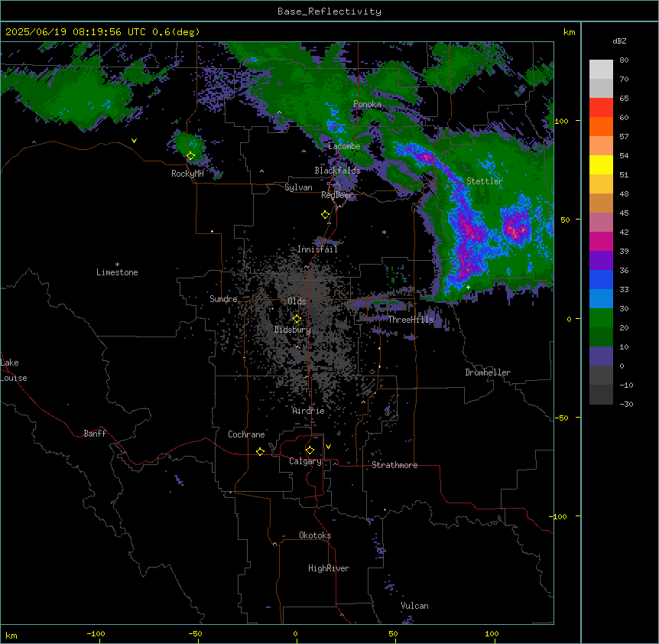
Task: Click the Base_Reflectivity title text
Action: coord(329,11)
